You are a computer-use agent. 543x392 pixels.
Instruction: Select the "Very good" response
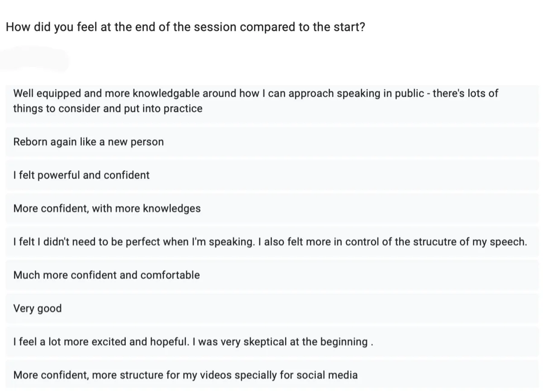(x=38, y=309)
